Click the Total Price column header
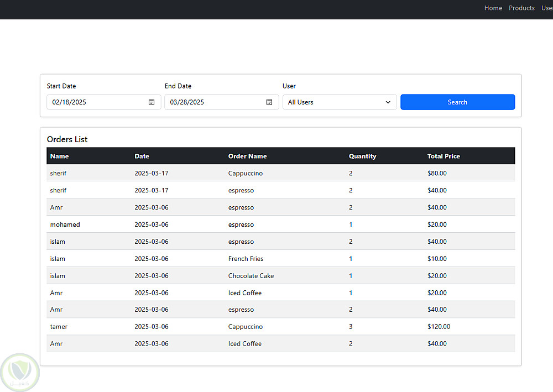The width and height of the screenshot is (553, 392). tap(444, 156)
